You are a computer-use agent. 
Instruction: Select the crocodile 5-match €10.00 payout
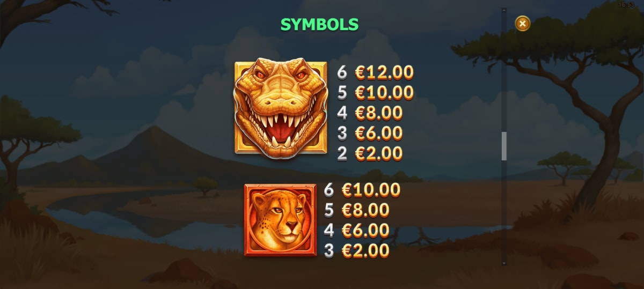376,93
